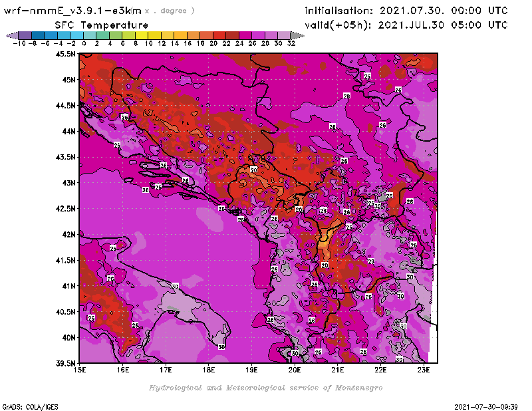Screen dimensions: 532x411
Task: Click the 'SFC Temperature' heading
Action: tap(102, 25)
